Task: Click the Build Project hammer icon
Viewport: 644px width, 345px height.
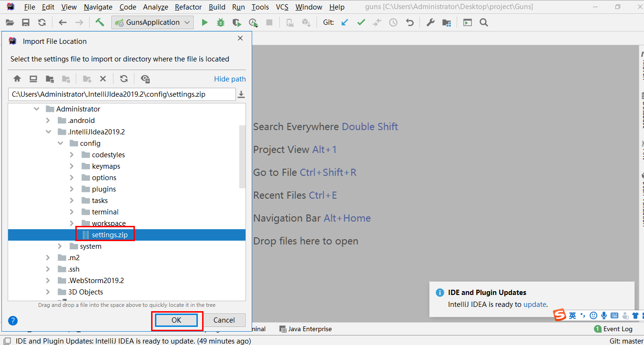Action: pos(100,22)
